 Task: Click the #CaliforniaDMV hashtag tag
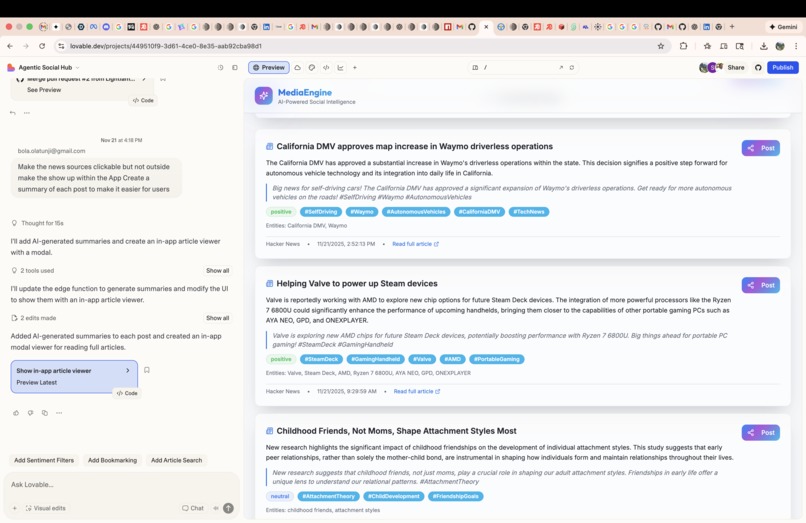(x=479, y=211)
